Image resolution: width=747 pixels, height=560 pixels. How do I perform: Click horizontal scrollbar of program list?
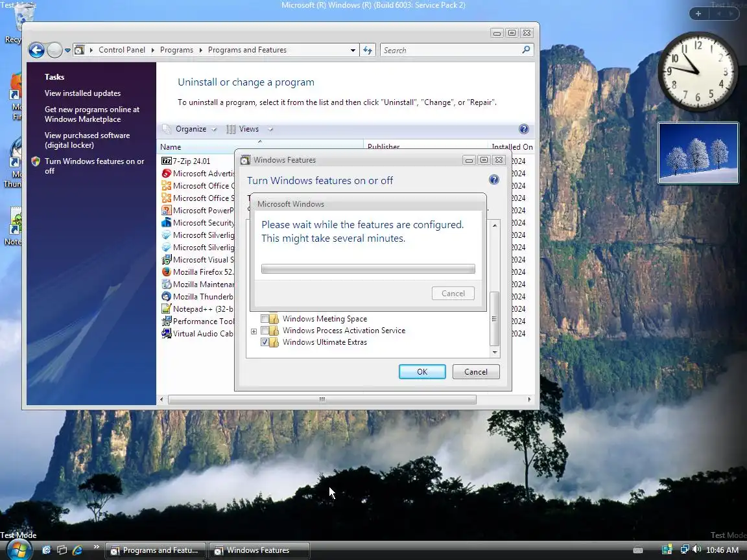322,399
